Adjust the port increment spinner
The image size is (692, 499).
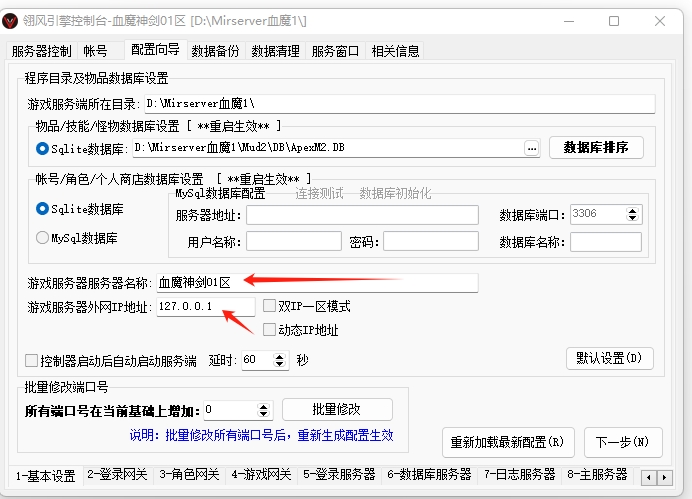click(263, 410)
